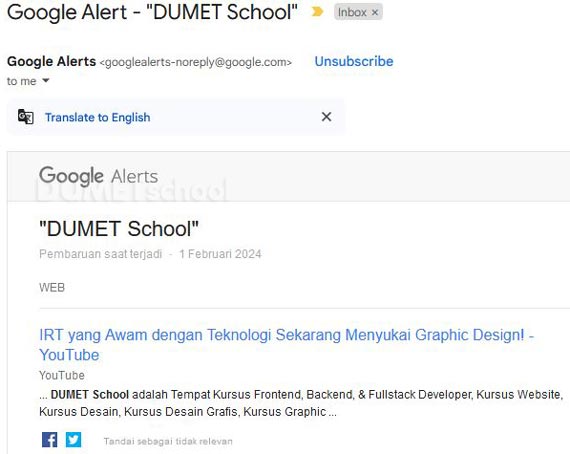Click the googlealerts-noreply@google.com address
The width and height of the screenshot is (570, 454).
(196, 62)
